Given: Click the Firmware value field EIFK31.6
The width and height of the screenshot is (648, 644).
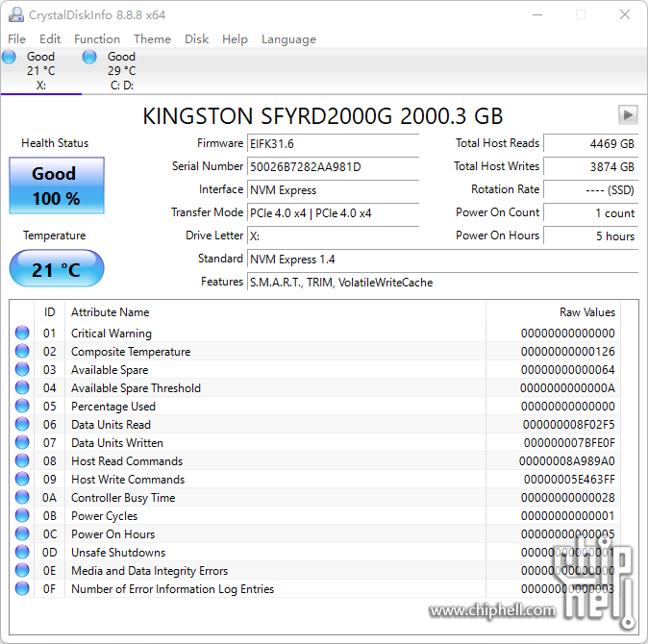Looking at the screenshot, I should click(333, 144).
